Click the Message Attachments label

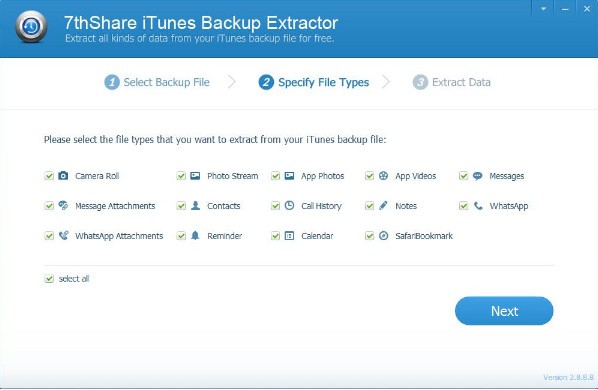coord(115,206)
